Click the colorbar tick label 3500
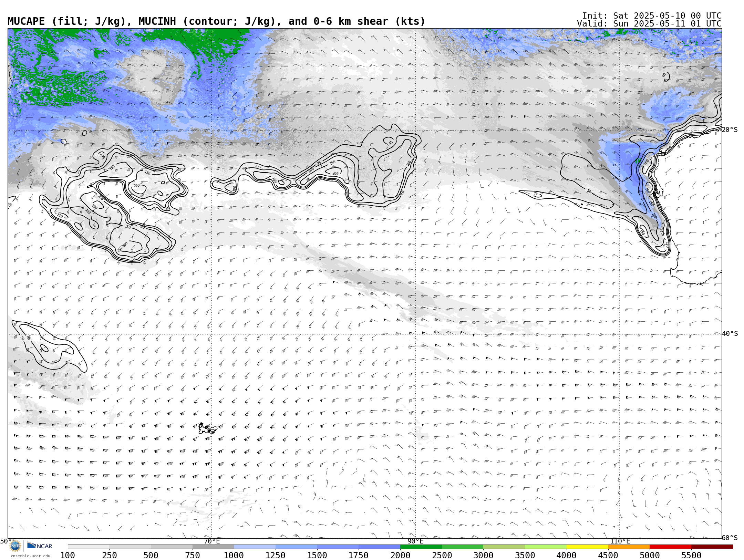Image resolution: width=744 pixels, height=560 pixels. [525, 556]
